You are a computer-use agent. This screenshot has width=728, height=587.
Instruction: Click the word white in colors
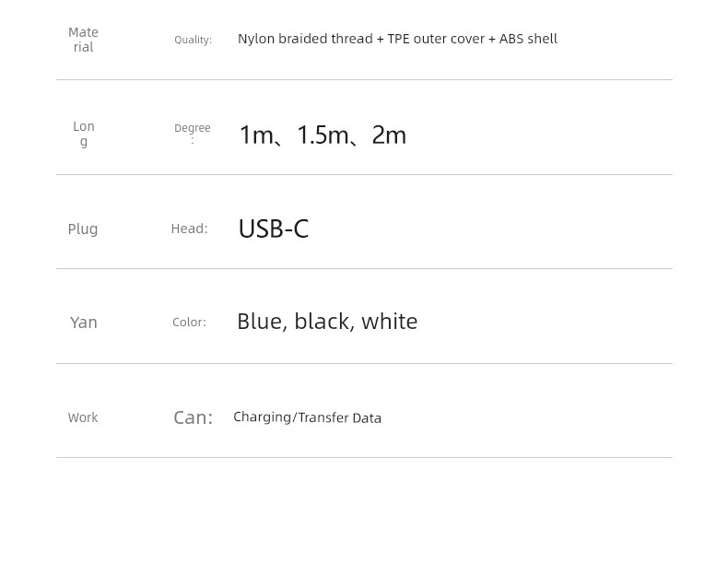tap(390, 322)
